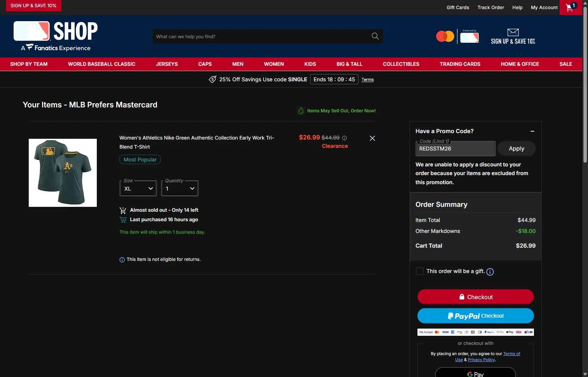This screenshot has width=588, height=377.
Task: Click the green T-shirt product thumbnail
Action: (63, 173)
